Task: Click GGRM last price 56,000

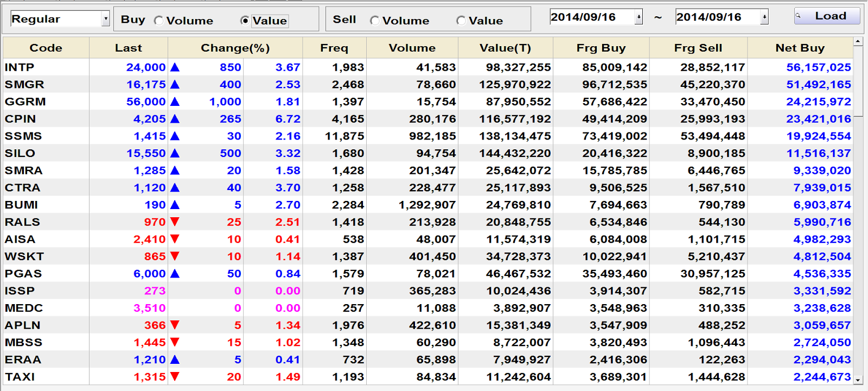Action: pyautogui.click(x=146, y=102)
